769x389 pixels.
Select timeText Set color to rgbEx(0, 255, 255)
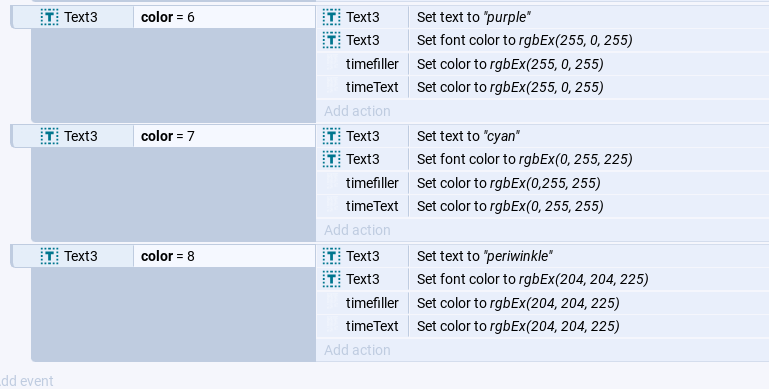coord(542,206)
